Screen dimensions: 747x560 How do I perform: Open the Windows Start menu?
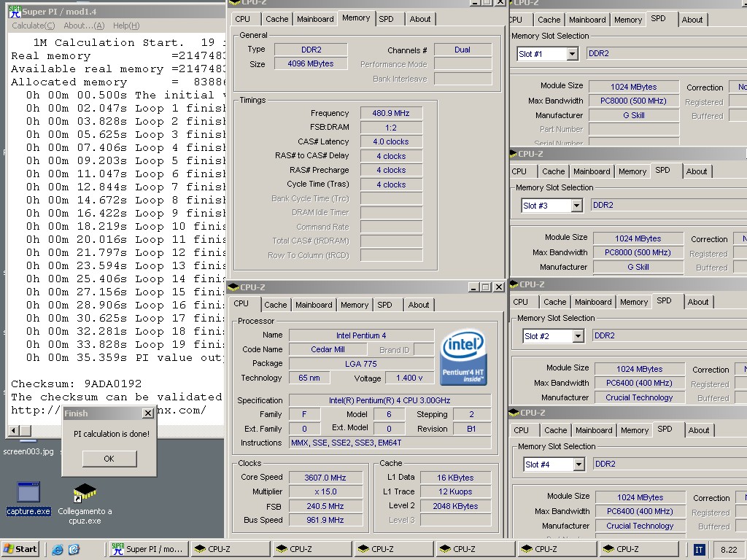pyautogui.click(x=20, y=549)
